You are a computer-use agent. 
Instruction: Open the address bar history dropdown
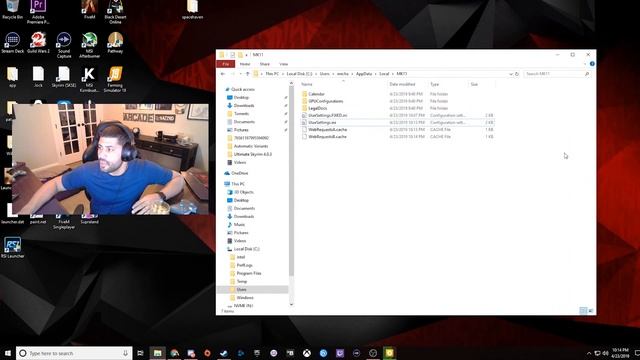coord(511,74)
